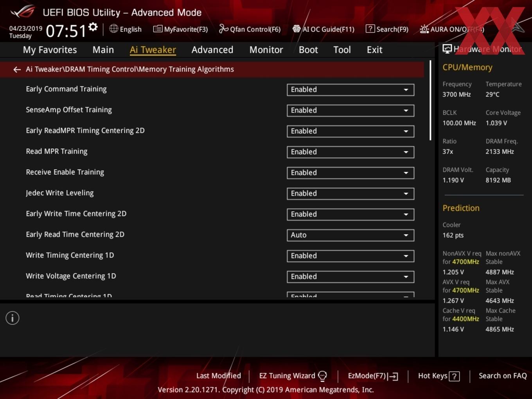Click the settings list vertical scrollbar
The height and width of the screenshot is (399, 532).
click(x=430, y=101)
